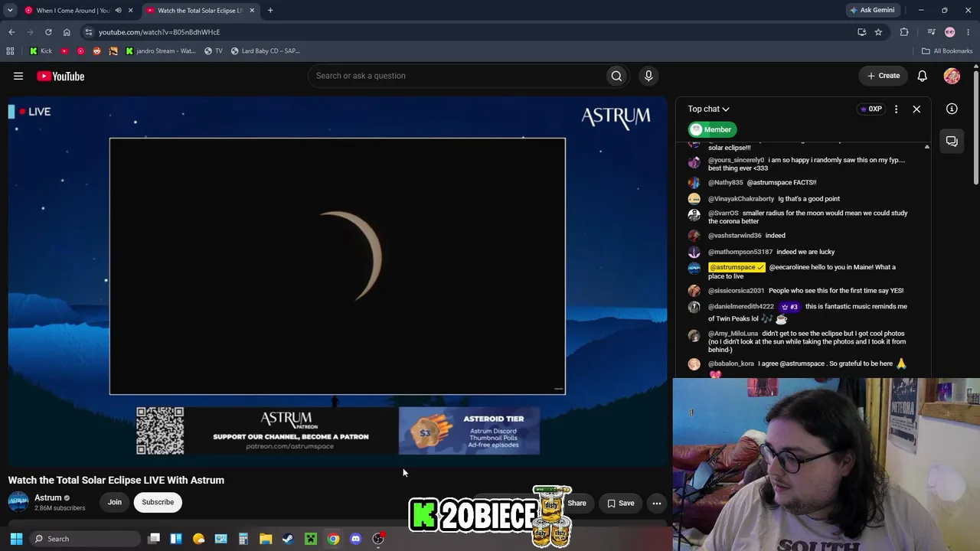Open the red YouTube bookmark icon
This screenshot has width=980, height=551.
[x=64, y=51]
